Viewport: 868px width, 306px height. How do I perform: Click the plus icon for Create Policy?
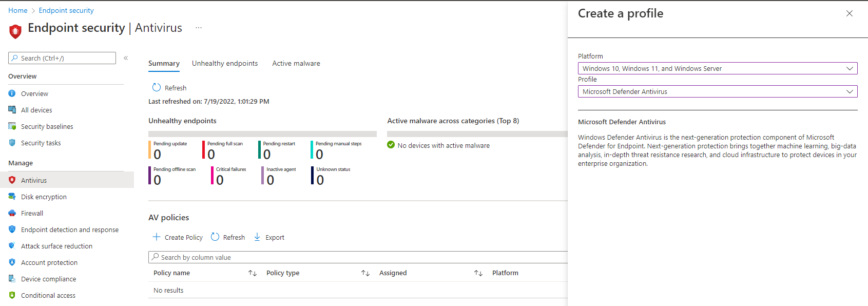click(157, 237)
